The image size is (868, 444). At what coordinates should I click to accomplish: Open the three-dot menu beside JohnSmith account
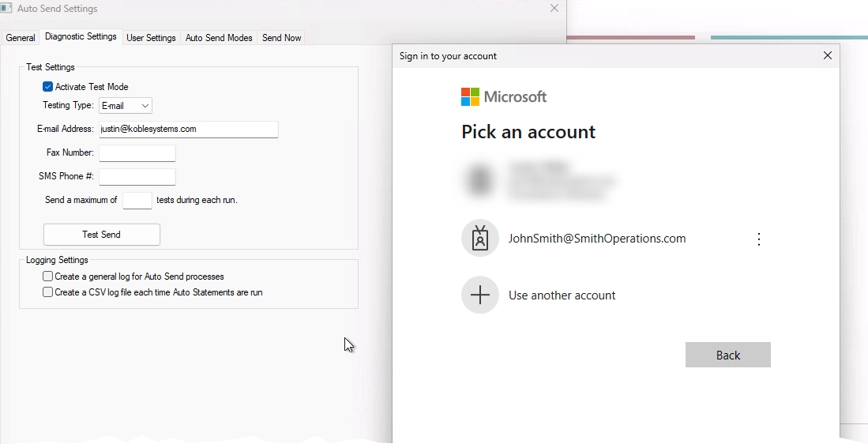click(x=759, y=239)
